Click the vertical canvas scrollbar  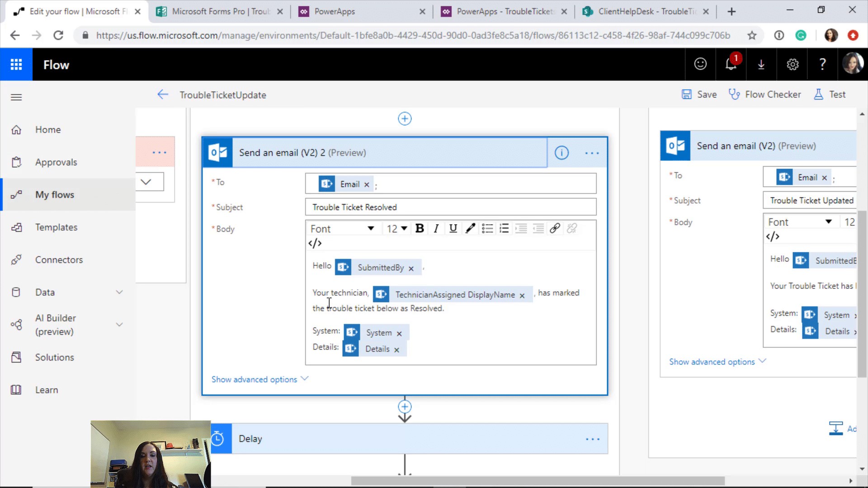[862, 294]
